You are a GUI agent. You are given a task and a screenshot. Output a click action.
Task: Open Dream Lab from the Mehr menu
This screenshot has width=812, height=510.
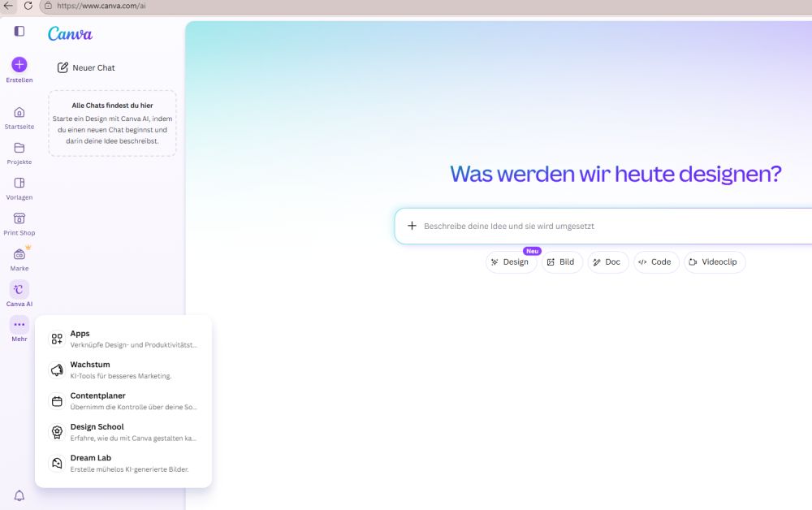click(123, 463)
